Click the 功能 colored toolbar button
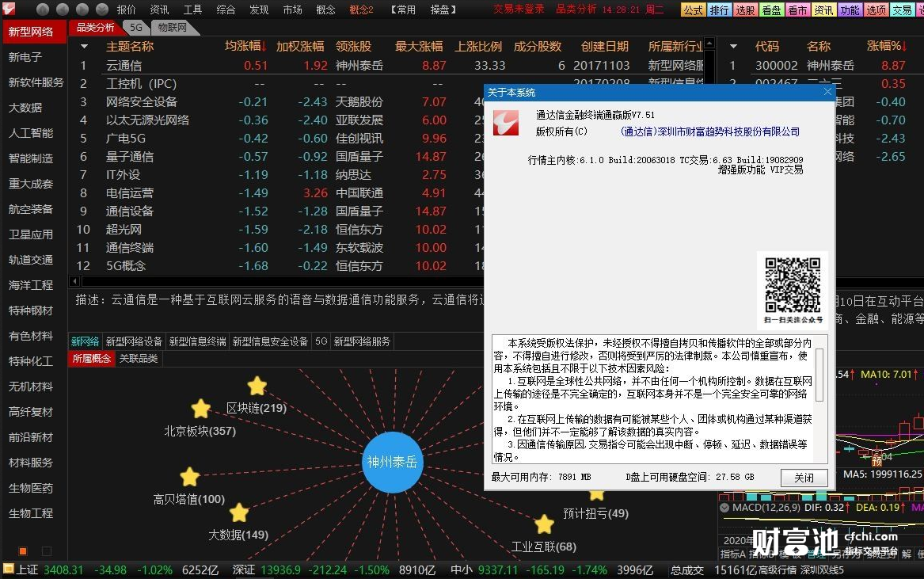This screenshot has width=924, height=579. [x=850, y=10]
